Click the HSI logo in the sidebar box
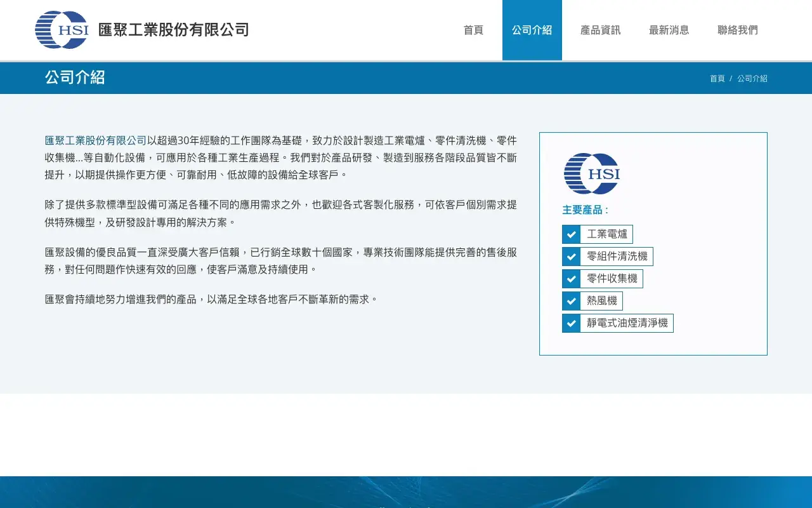 592,173
